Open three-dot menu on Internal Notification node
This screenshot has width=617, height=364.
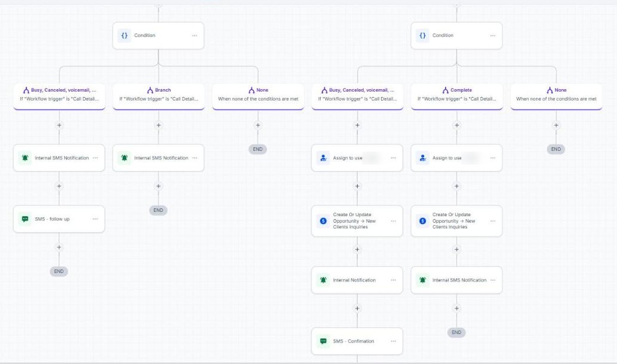point(394,280)
